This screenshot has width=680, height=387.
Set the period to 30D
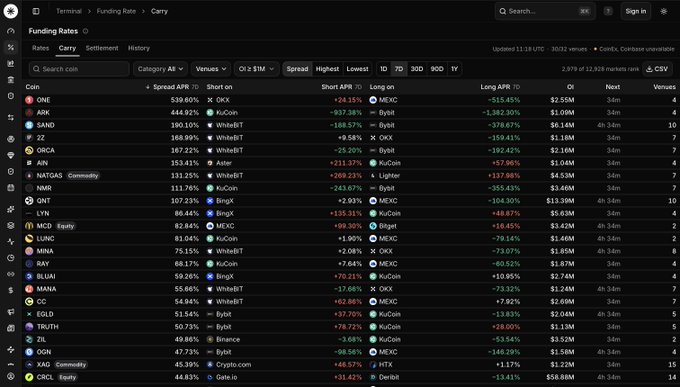click(x=417, y=69)
